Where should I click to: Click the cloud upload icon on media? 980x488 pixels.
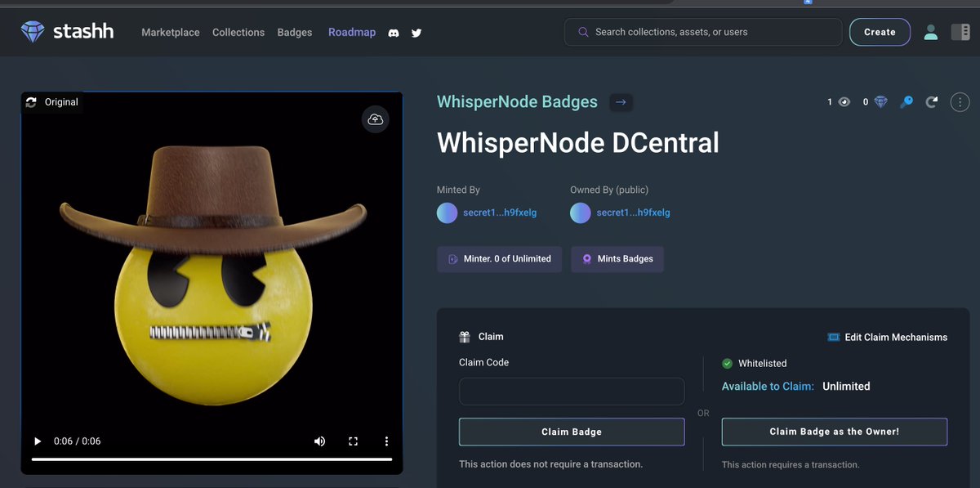(x=376, y=119)
